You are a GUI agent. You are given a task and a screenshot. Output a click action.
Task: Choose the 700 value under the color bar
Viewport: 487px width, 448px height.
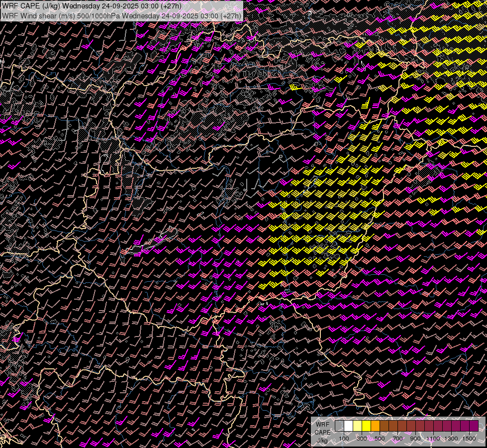click(x=397, y=439)
